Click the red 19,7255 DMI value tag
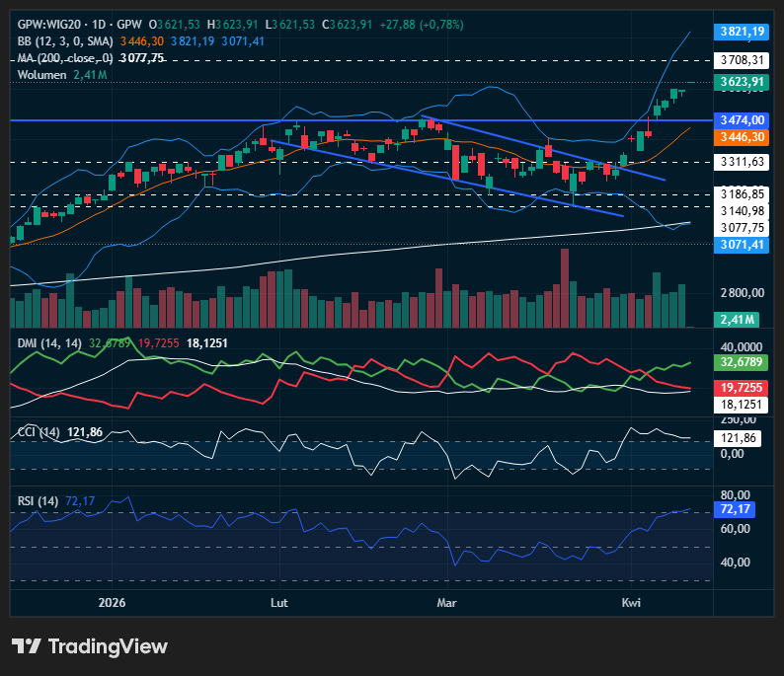Viewport: 784px width, 676px height. pyautogui.click(x=742, y=388)
